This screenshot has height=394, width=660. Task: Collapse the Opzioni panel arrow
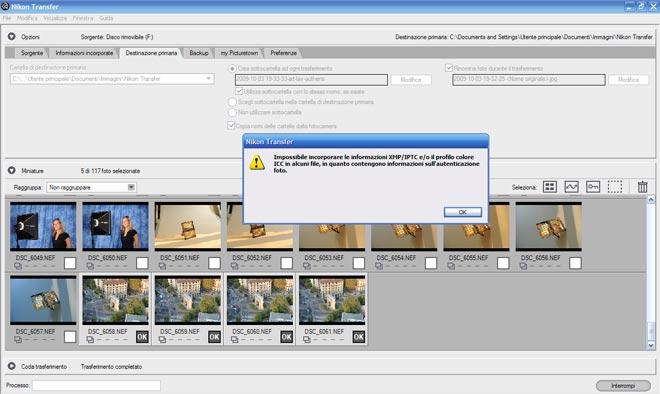tap(11, 37)
